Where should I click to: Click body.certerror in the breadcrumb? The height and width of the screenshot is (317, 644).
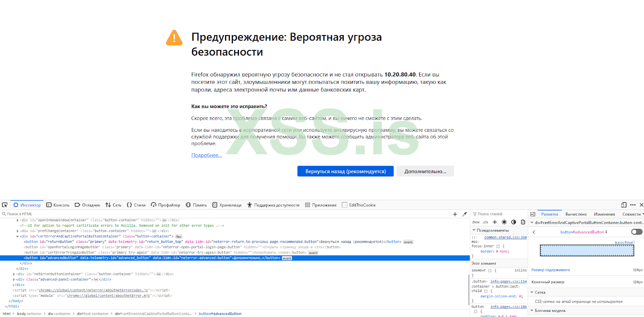pyautogui.click(x=29, y=314)
